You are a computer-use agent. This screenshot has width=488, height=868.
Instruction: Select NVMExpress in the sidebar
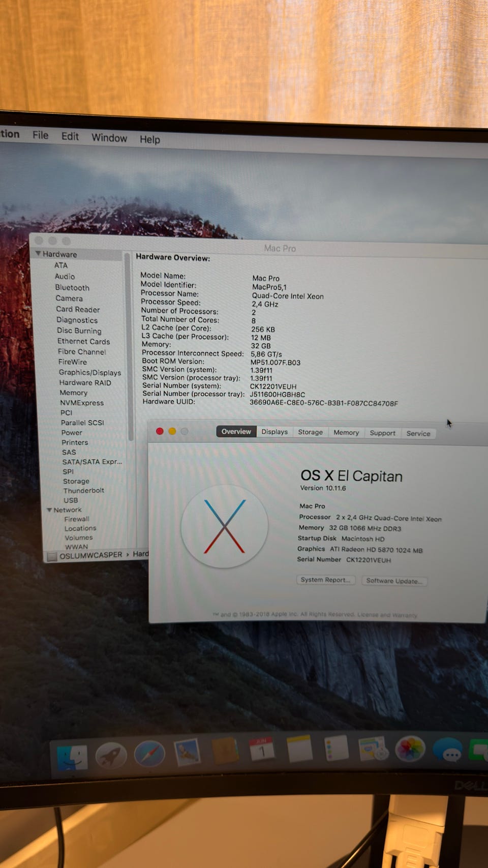(x=81, y=403)
